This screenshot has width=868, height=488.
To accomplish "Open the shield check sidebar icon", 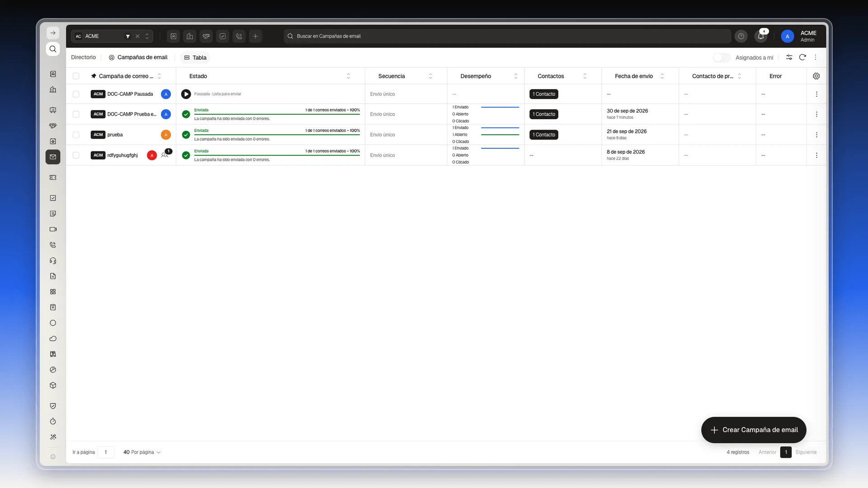I will [x=53, y=406].
